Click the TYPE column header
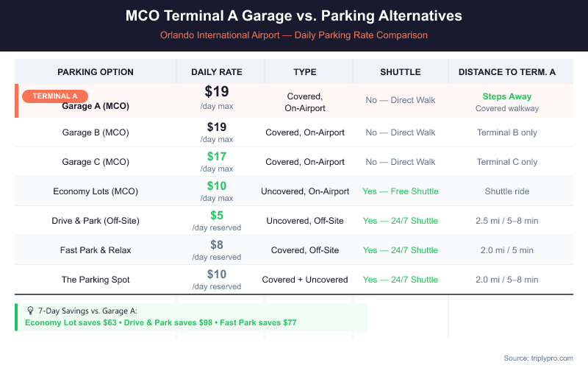Image resolution: width=588 pixels, height=368 pixels. [x=305, y=71]
